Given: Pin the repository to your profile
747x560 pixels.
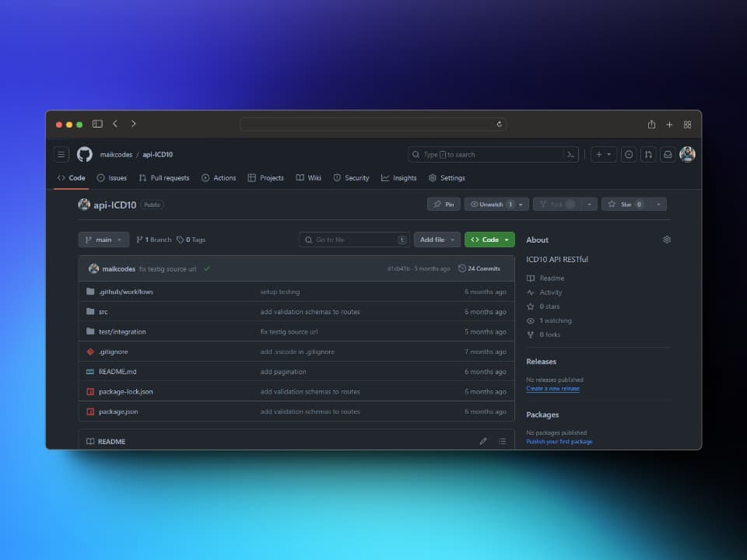Looking at the screenshot, I should 444,205.
